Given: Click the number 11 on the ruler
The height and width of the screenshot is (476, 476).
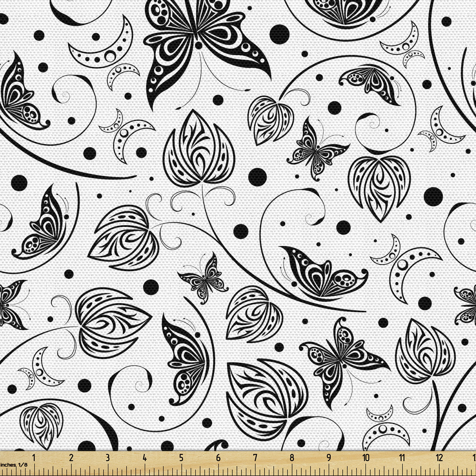Looking at the screenshot, I should tap(402, 458).
